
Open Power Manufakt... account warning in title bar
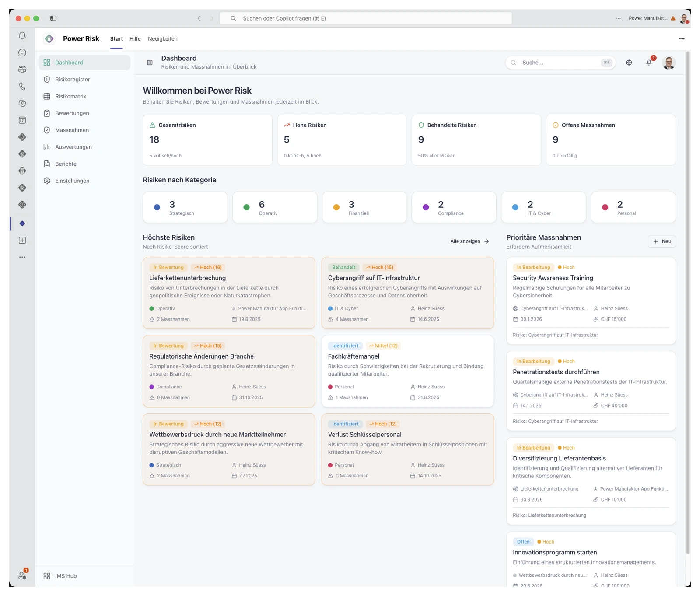[652, 18]
